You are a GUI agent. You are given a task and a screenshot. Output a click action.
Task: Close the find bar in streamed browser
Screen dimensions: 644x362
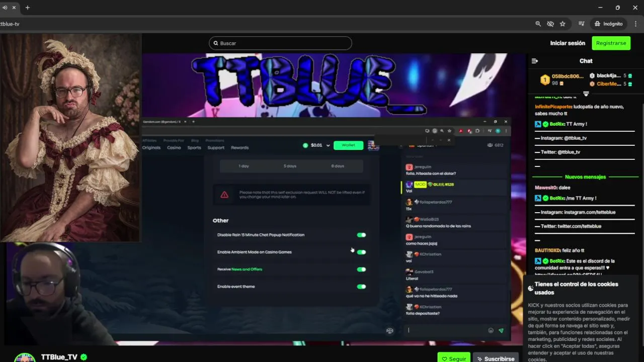tap(449, 140)
